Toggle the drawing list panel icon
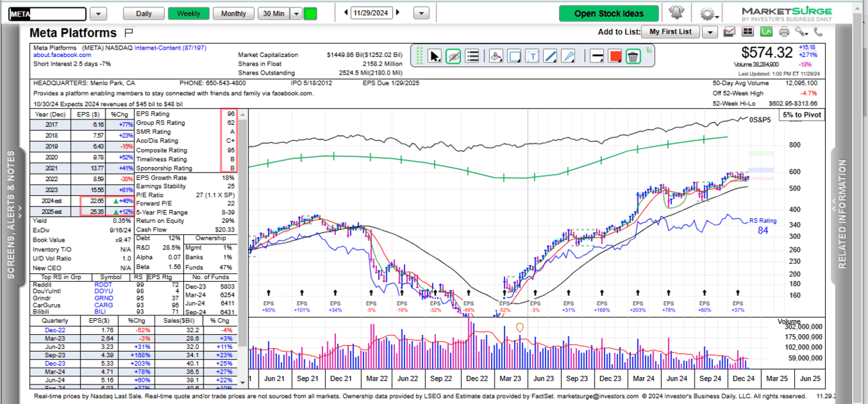The width and height of the screenshot is (868, 404). click(x=472, y=56)
